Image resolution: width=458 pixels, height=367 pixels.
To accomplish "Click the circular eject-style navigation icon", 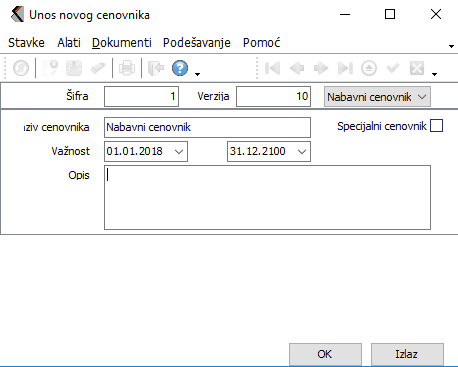I will [369, 68].
